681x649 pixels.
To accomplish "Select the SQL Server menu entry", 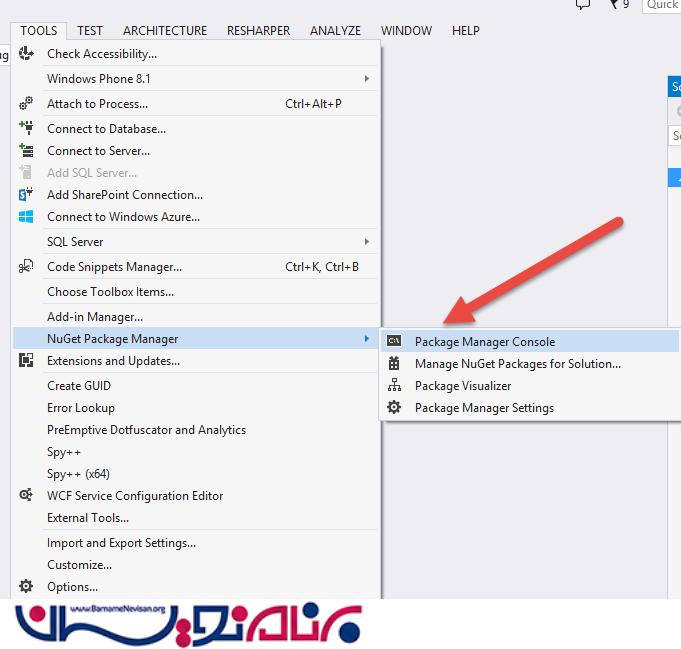I will (196, 242).
